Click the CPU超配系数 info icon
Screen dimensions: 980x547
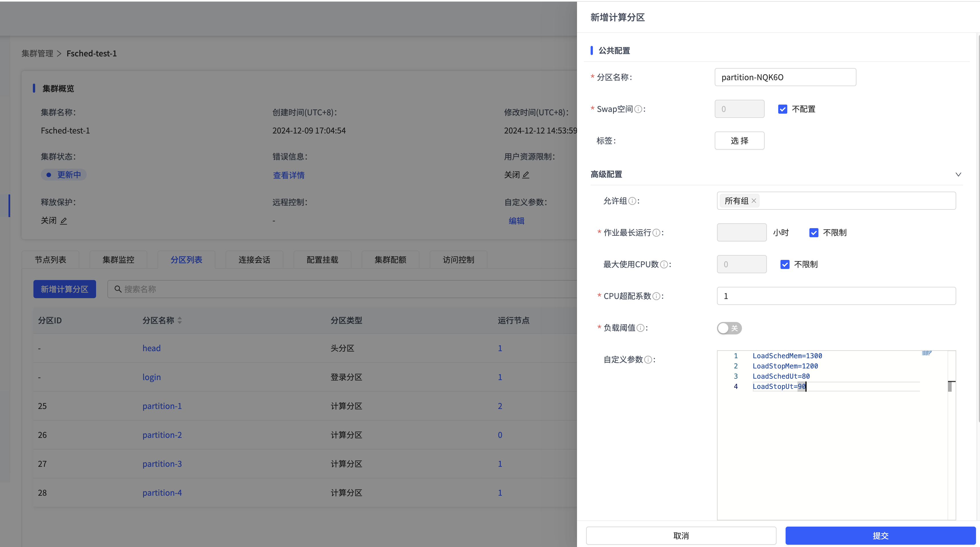point(656,296)
